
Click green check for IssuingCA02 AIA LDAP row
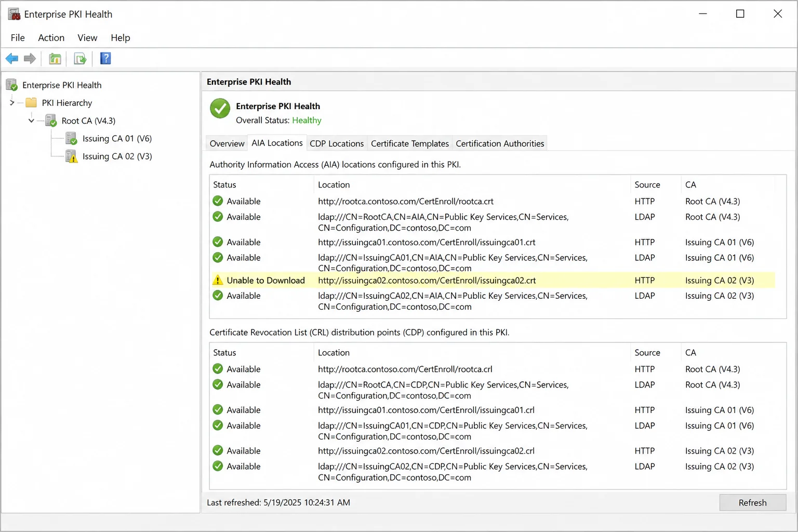(x=218, y=296)
